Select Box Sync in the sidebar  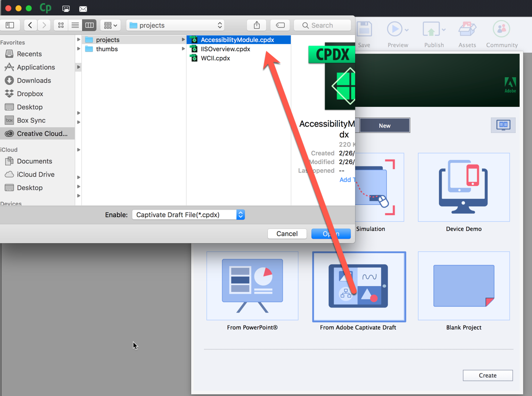coord(37,120)
